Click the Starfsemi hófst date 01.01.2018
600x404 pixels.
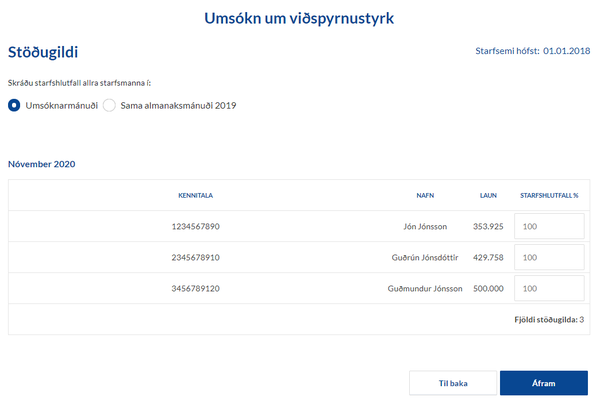tap(566, 50)
